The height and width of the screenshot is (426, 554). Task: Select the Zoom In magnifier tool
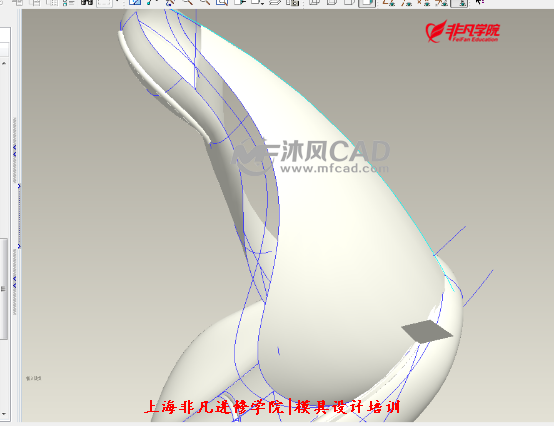tap(188, 2)
